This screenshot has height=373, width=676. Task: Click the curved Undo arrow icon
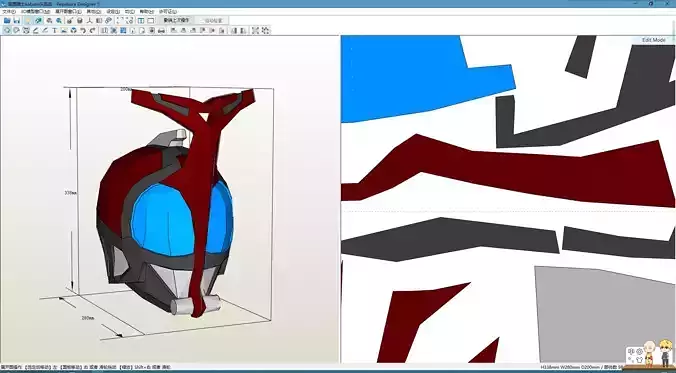point(83,30)
